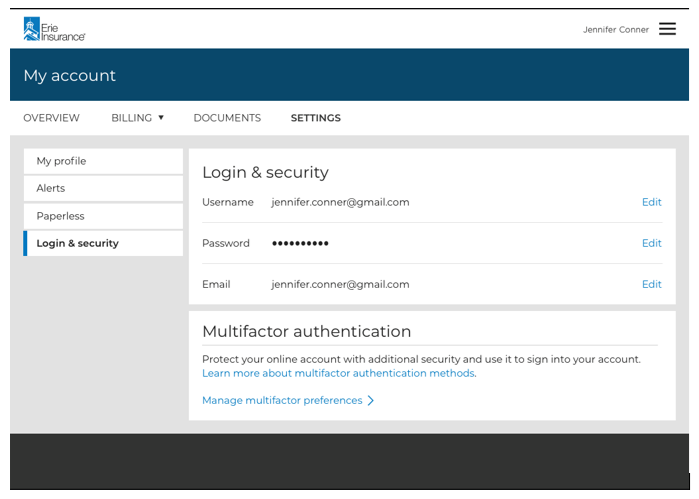Open the hamburger menu icon
The height and width of the screenshot is (499, 699).
coord(667,29)
